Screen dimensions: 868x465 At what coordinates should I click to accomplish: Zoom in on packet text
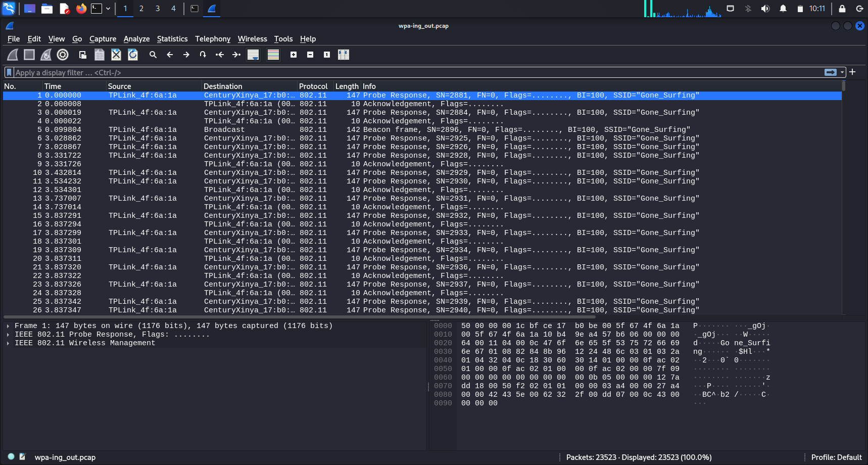point(294,55)
